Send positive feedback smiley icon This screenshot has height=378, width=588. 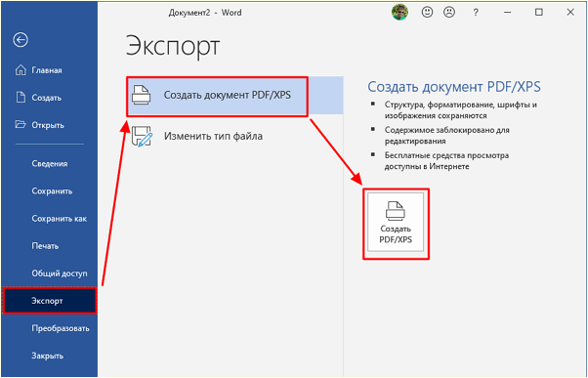[427, 13]
